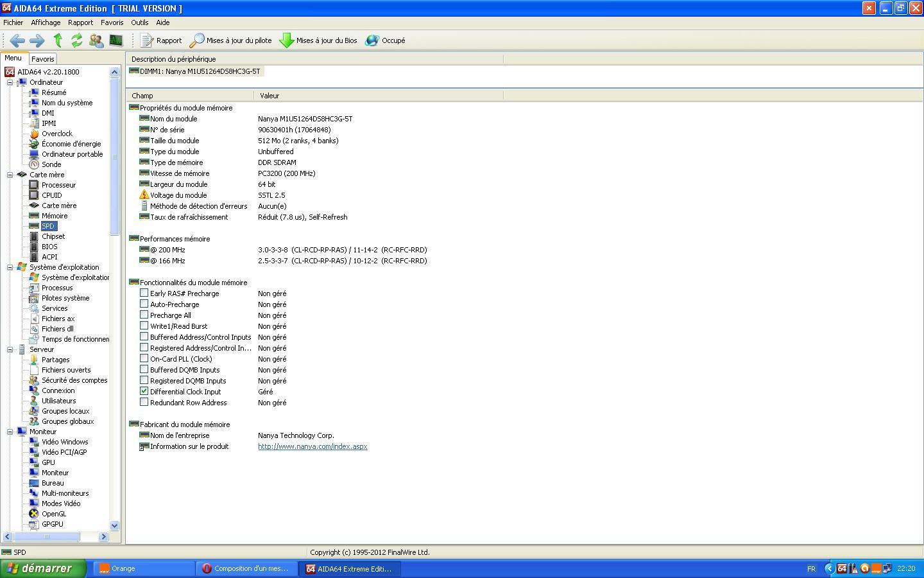Collapse the Système d'exploitation tree node
This screenshot has height=578, width=924.
pos(10,267)
